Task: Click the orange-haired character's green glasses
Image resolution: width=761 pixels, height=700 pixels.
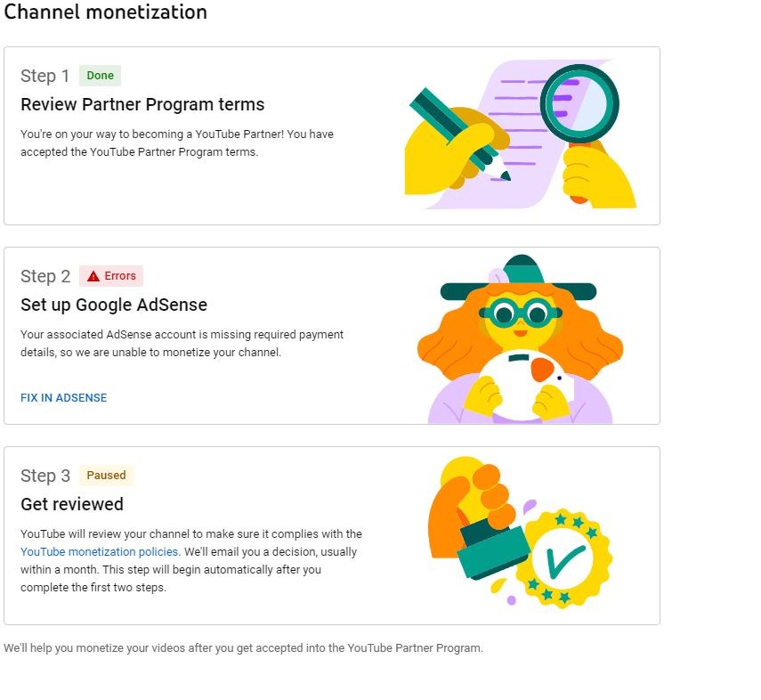Action: 519,313
